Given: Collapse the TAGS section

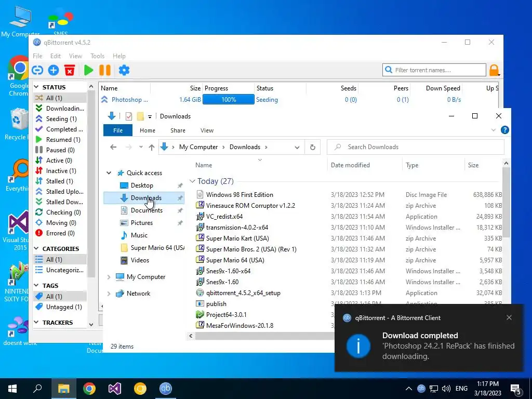Looking at the screenshot, I should (x=36, y=286).
